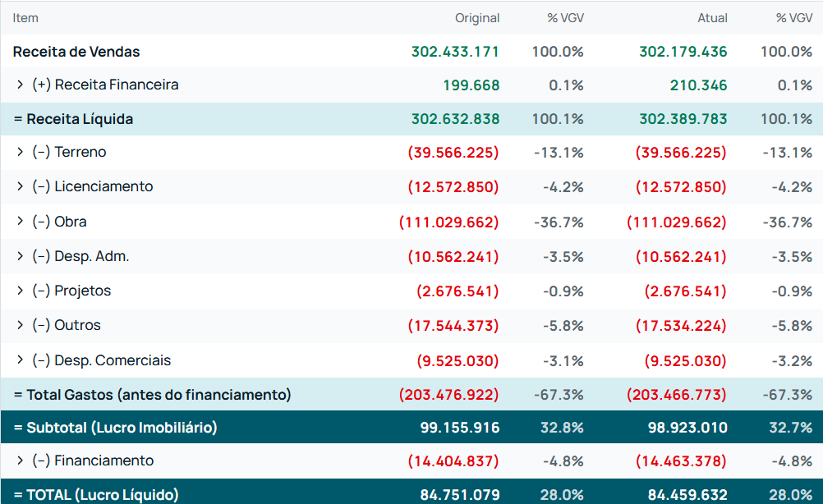This screenshot has height=504, width=823.
Task: Click the Original column header
Action: point(477,18)
